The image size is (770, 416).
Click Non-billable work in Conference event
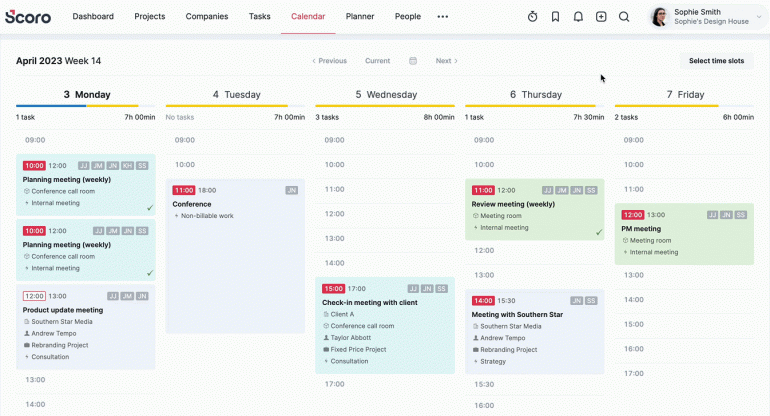[207, 216]
